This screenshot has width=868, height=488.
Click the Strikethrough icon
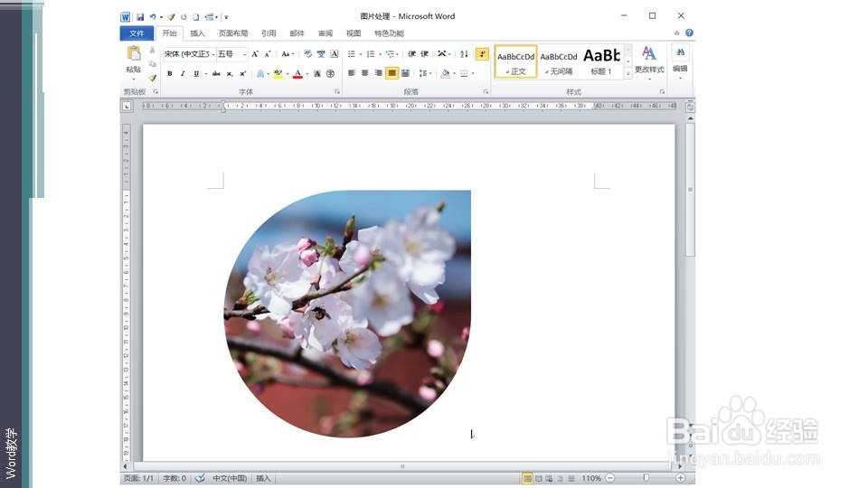pos(216,73)
